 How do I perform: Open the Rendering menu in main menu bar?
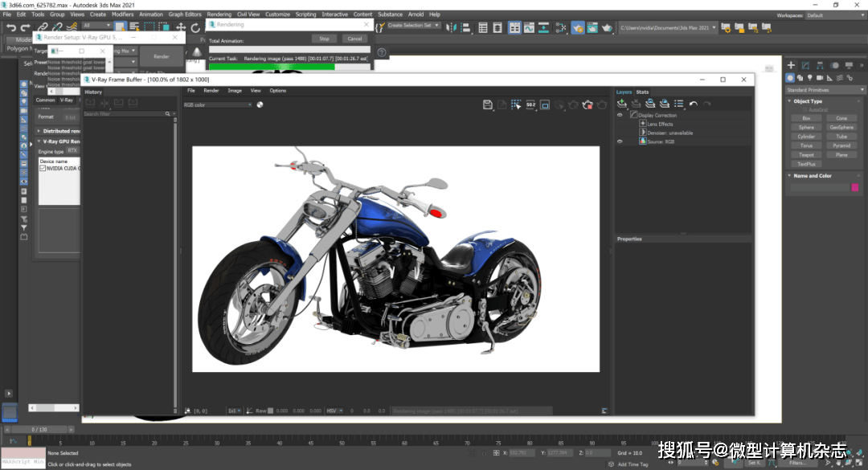click(219, 14)
